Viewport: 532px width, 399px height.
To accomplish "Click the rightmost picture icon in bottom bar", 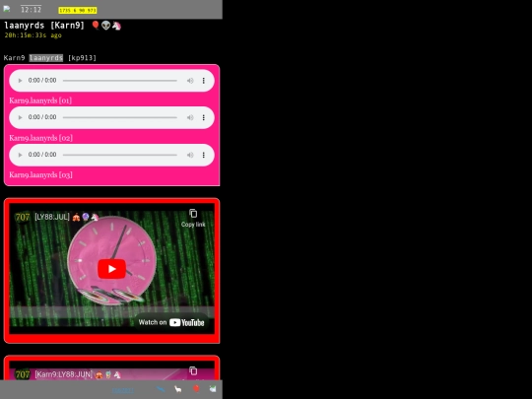I will (213, 389).
